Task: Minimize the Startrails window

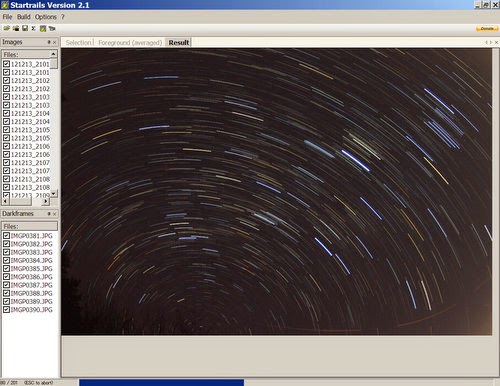Action: point(477,5)
